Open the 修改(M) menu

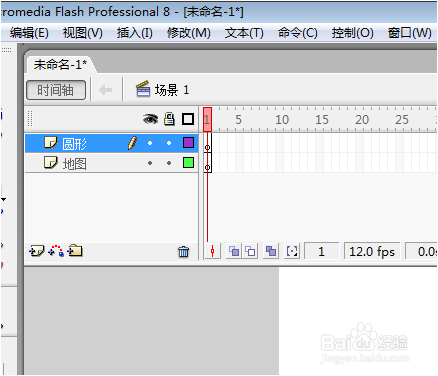(189, 33)
